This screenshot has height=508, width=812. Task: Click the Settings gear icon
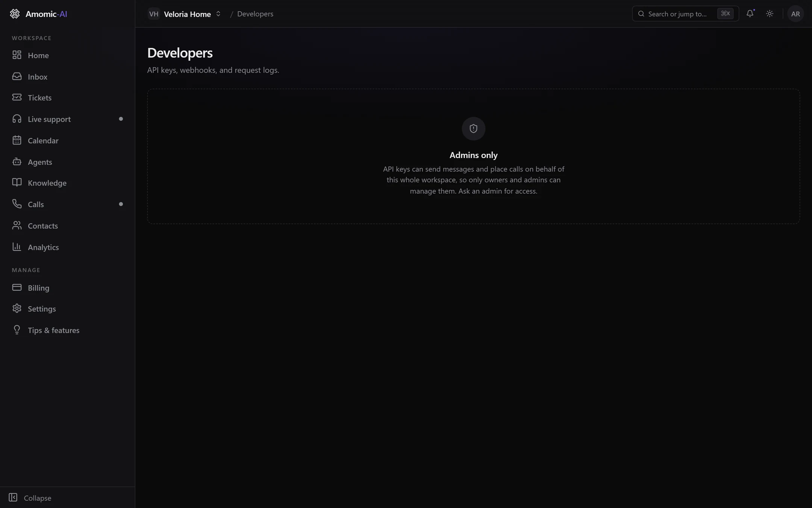tap(17, 309)
